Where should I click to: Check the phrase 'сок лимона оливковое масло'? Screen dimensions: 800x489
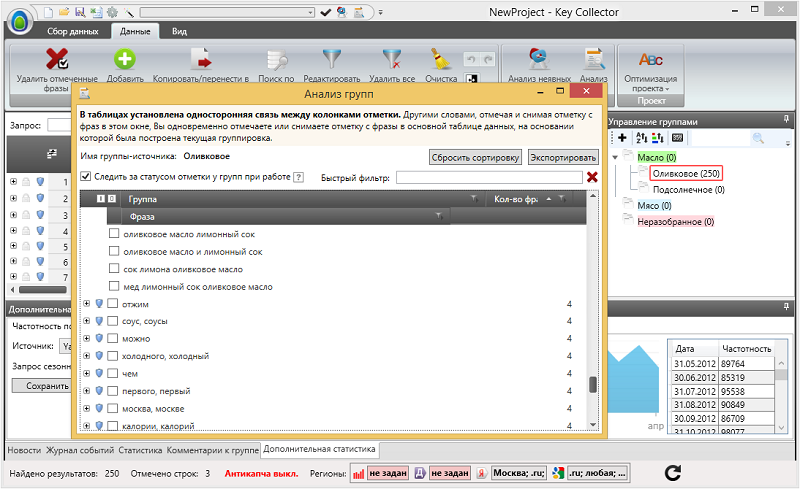pos(113,269)
